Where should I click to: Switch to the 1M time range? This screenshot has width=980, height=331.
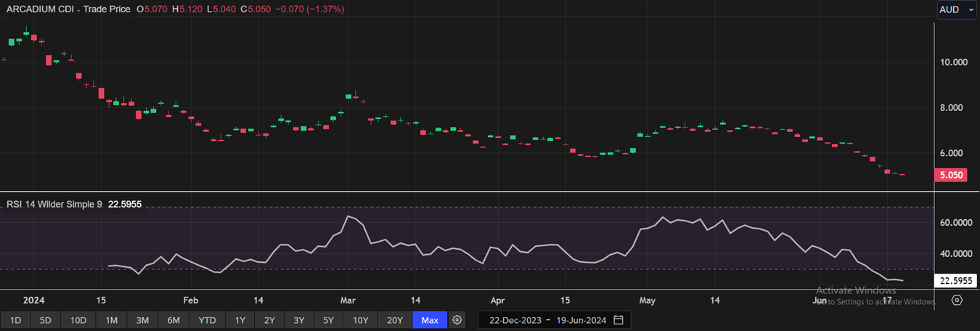coord(111,320)
